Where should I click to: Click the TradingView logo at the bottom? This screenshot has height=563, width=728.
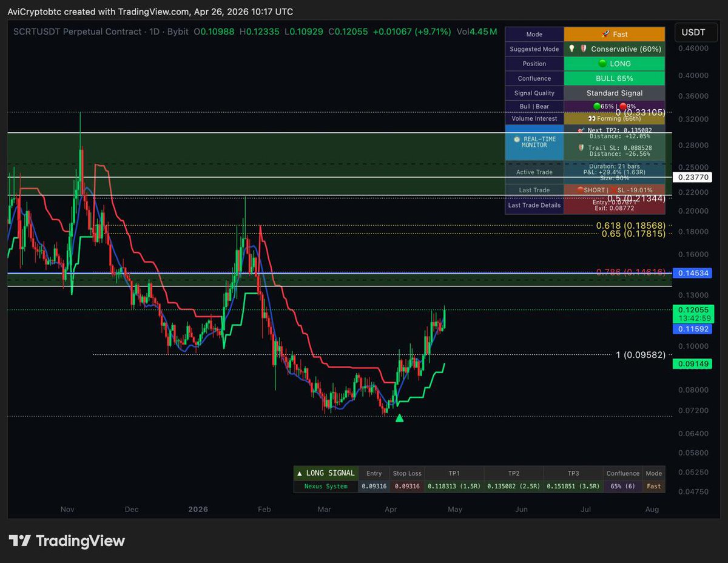click(x=67, y=541)
